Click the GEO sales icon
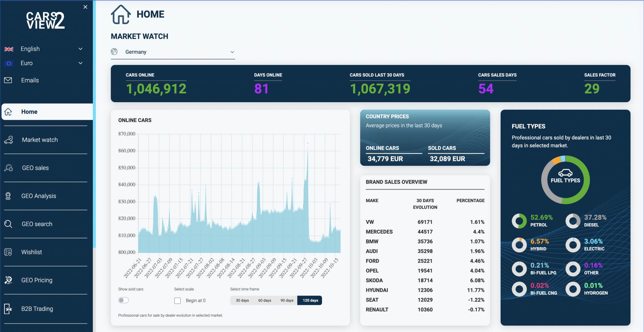644x332 pixels. pos(8,168)
